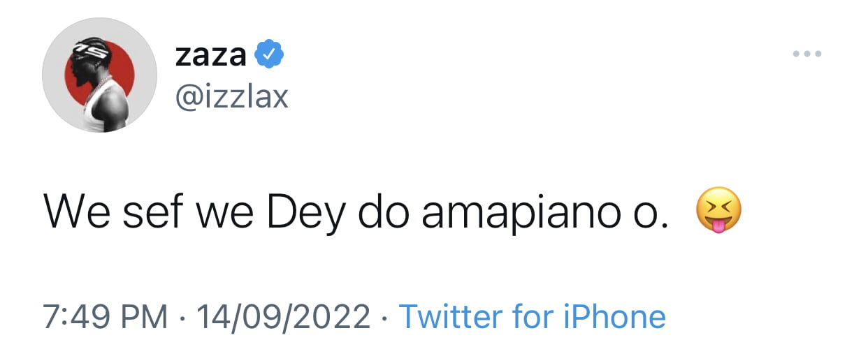Click the word Twitter in source label

(x=451, y=317)
